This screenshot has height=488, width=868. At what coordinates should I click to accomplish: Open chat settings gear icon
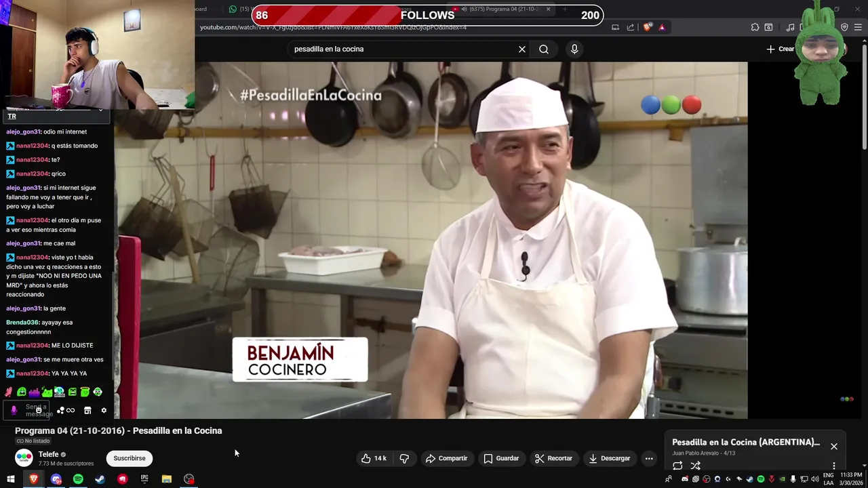point(104,410)
